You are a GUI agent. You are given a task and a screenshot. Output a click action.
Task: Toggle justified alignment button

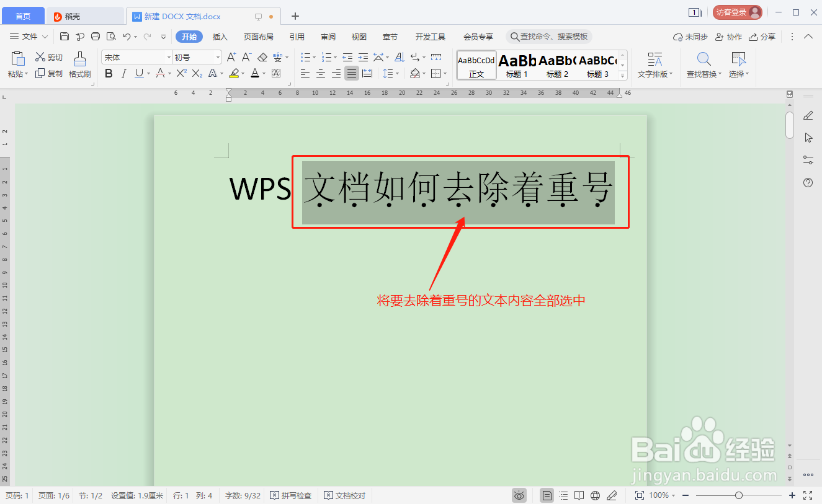[x=352, y=73]
